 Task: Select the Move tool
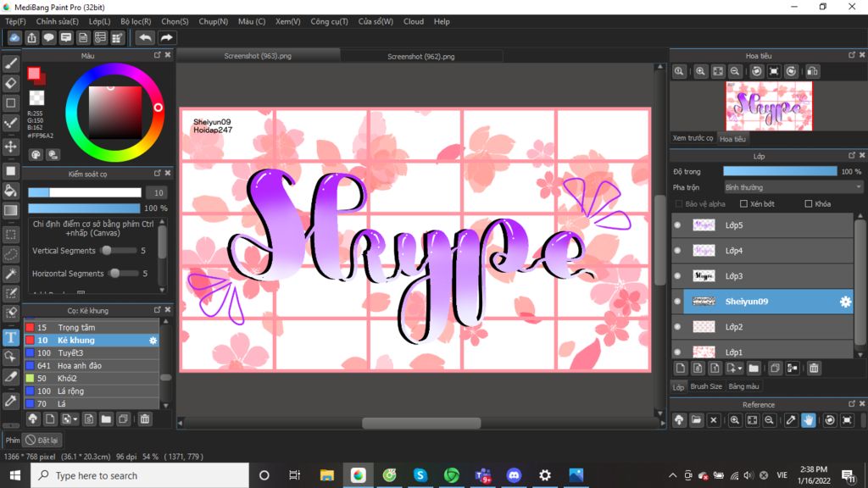click(10, 147)
